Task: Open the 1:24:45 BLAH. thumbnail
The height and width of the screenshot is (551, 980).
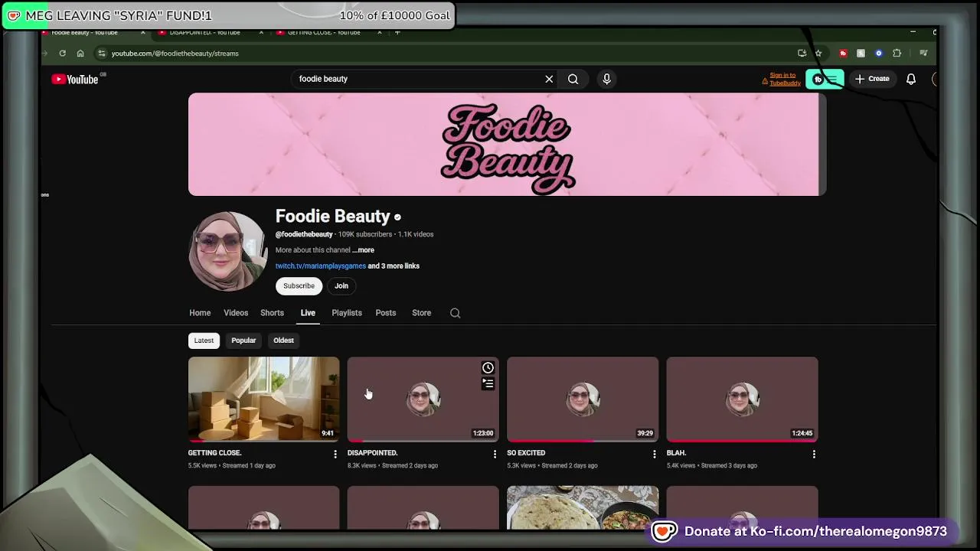Action: click(742, 399)
